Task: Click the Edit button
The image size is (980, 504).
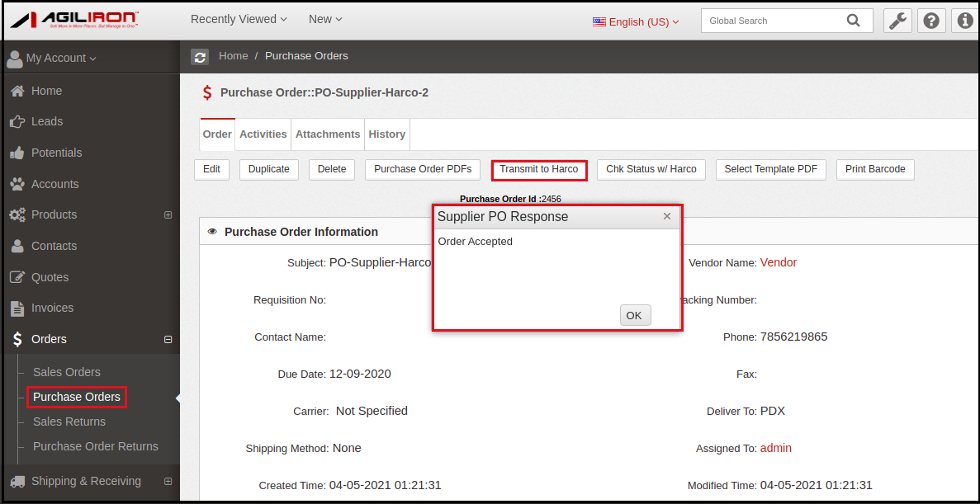Action: [212, 169]
